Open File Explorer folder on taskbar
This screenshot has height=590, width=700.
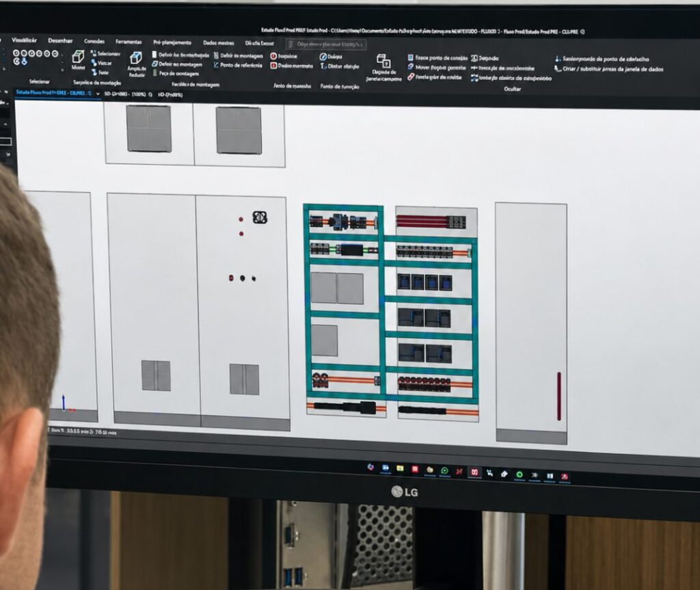(400, 468)
